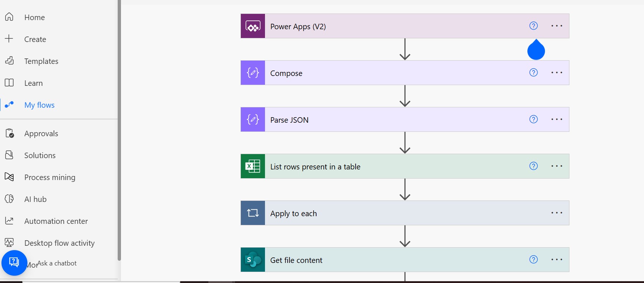Open the Ask a chatbot button
This screenshot has width=644, height=283.
tap(14, 263)
